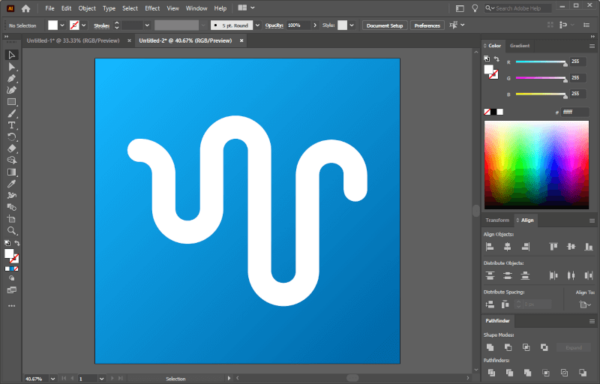The image size is (600, 384).
Task: Open stroke weight dropdown
Action: tap(147, 26)
